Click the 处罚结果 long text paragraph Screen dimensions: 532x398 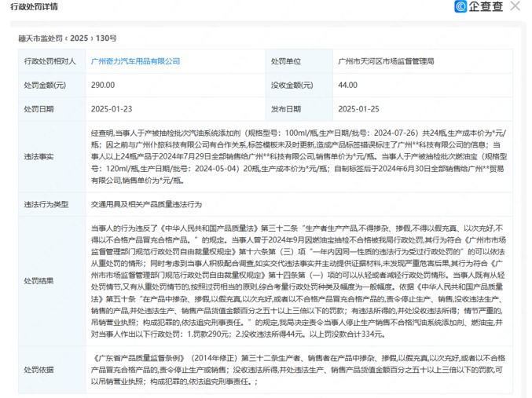pyautogui.click(x=299, y=280)
